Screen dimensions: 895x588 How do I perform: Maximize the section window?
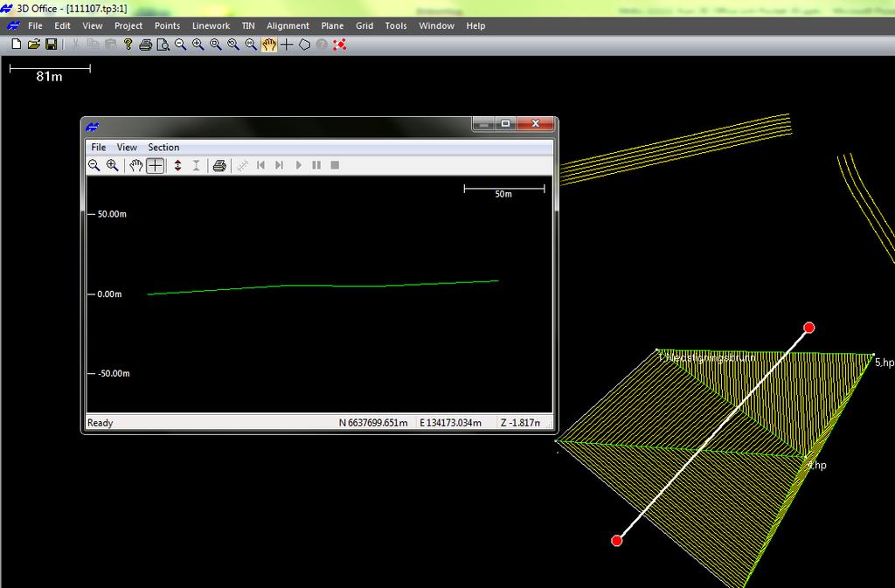506,123
